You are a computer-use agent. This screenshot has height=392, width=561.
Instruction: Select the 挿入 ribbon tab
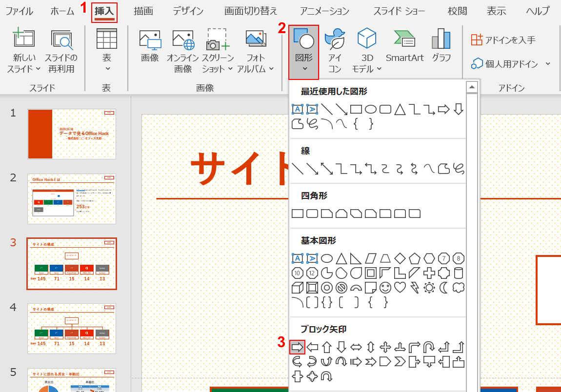click(104, 12)
